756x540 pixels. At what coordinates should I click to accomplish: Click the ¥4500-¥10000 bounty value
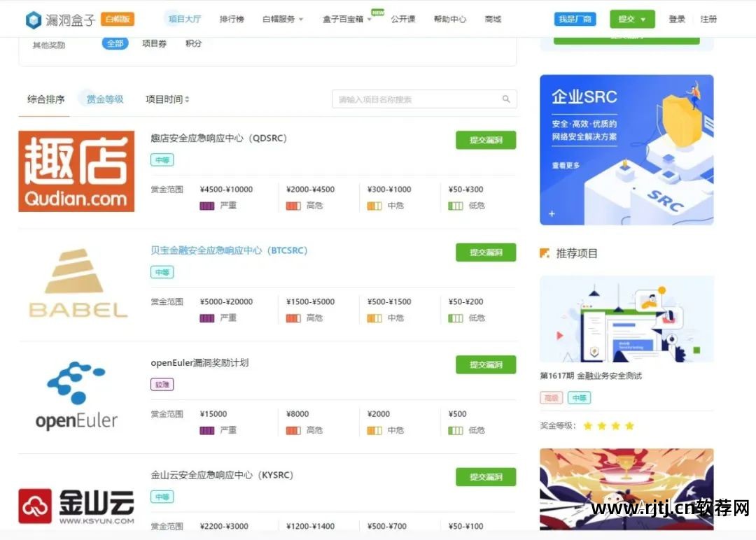click(227, 190)
